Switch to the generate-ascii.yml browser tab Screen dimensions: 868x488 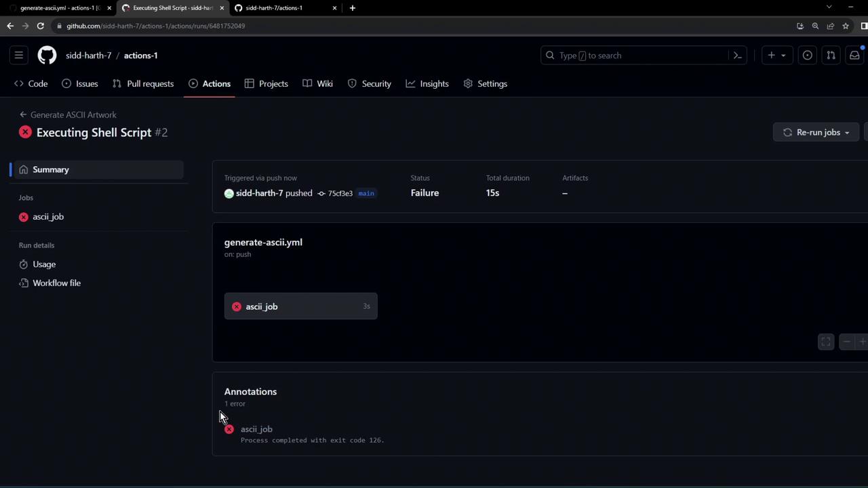(x=60, y=8)
